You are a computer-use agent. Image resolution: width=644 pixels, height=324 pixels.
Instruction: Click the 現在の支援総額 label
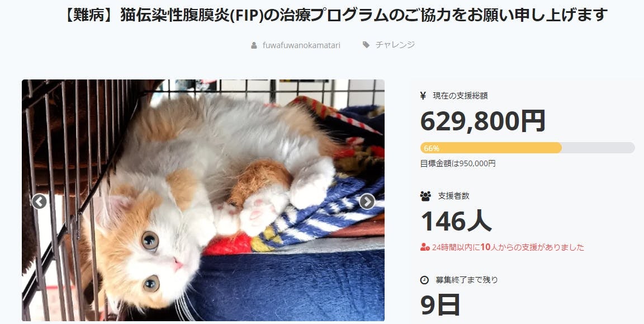461,96
